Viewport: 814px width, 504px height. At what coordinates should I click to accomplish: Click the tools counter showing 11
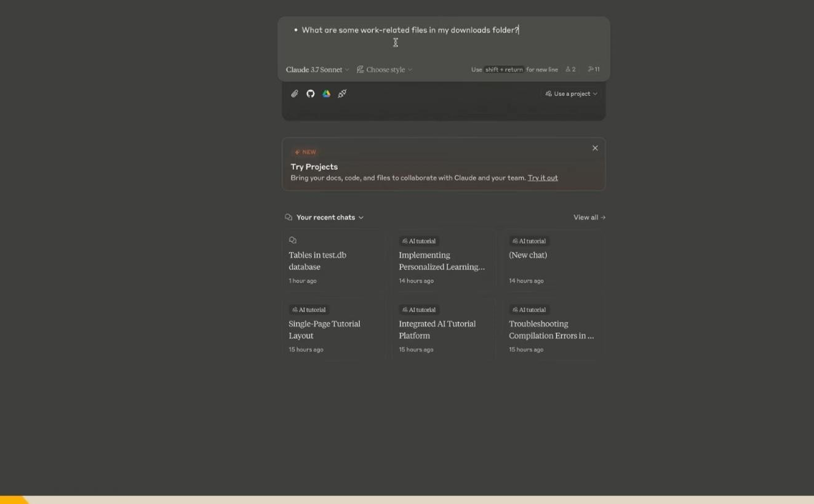pyautogui.click(x=593, y=69)
